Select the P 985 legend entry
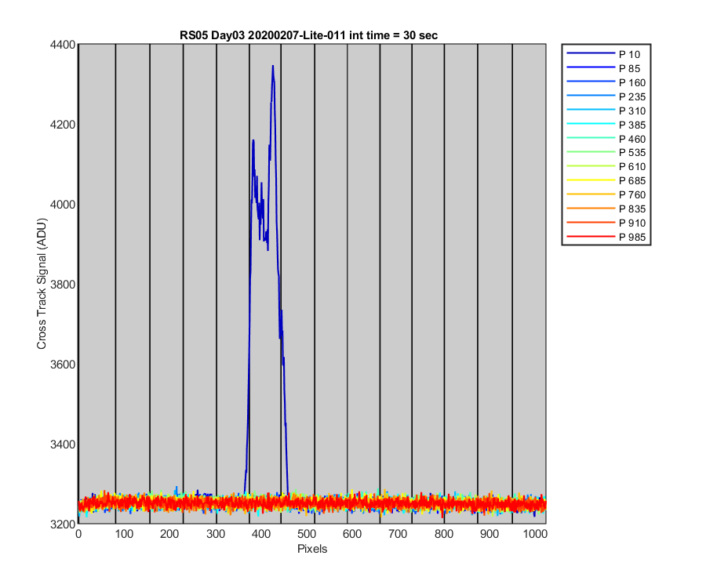 [606, 237]
